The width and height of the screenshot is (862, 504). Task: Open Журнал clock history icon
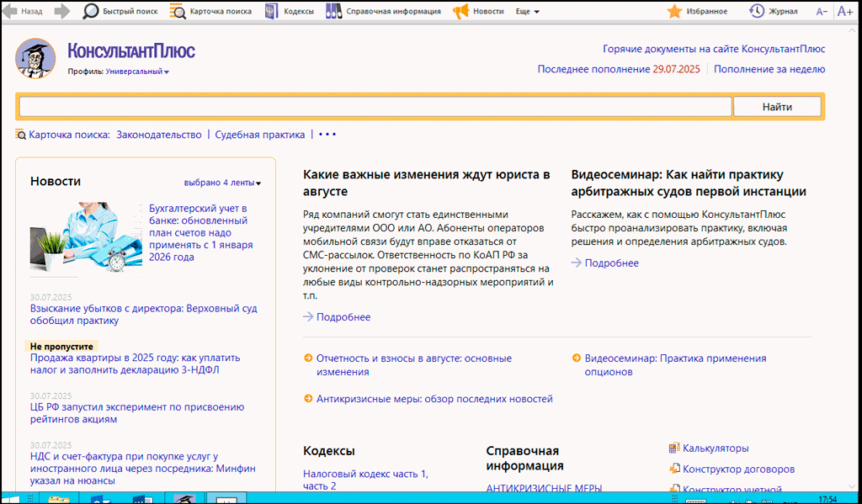pos(757,11)
